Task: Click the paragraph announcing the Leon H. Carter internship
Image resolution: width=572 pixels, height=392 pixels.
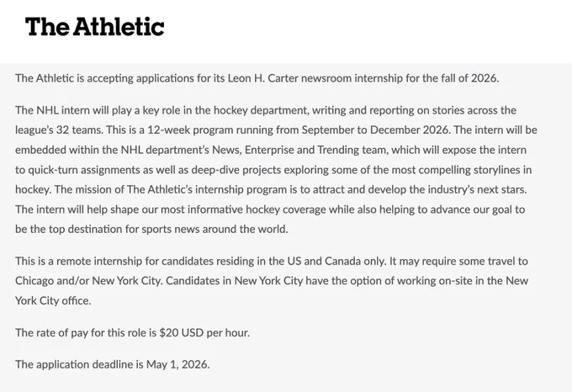Action: tap(257, 78)
